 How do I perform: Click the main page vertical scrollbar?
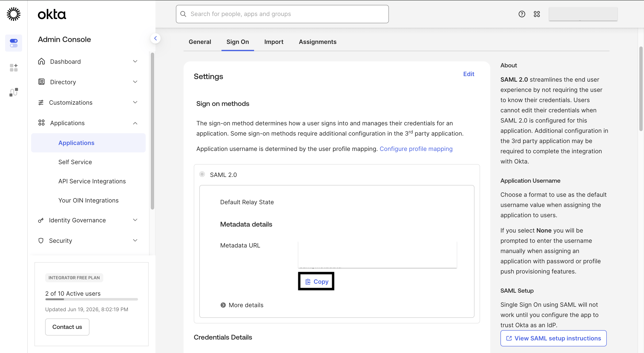[x=641, y=88]
